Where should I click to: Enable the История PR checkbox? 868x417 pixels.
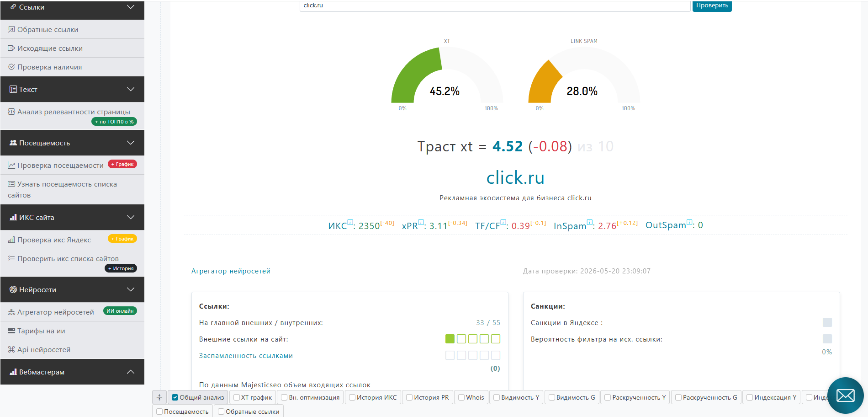point(409,397)
